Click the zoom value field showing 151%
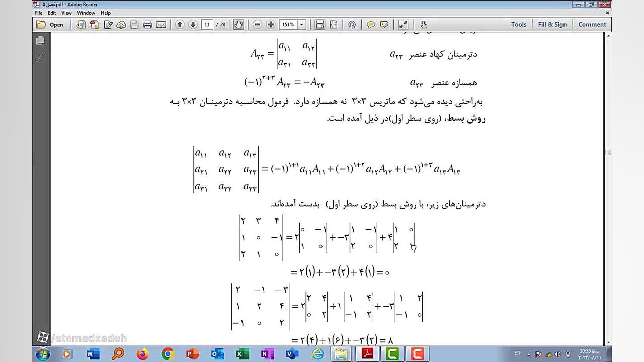Viewport: 644px width, 362px height. click(x=288, y=24)
